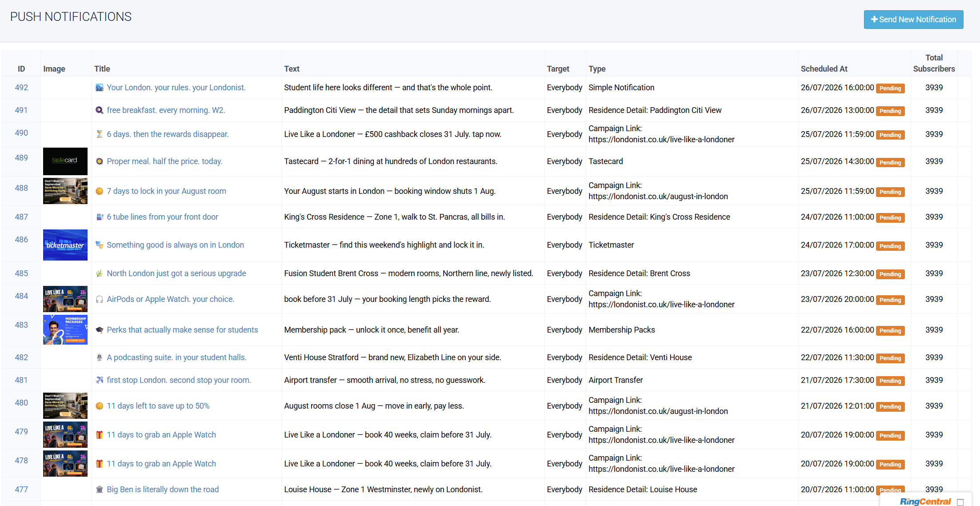Open notification ID 482
The image size is (980, 506).
[21, 357]
